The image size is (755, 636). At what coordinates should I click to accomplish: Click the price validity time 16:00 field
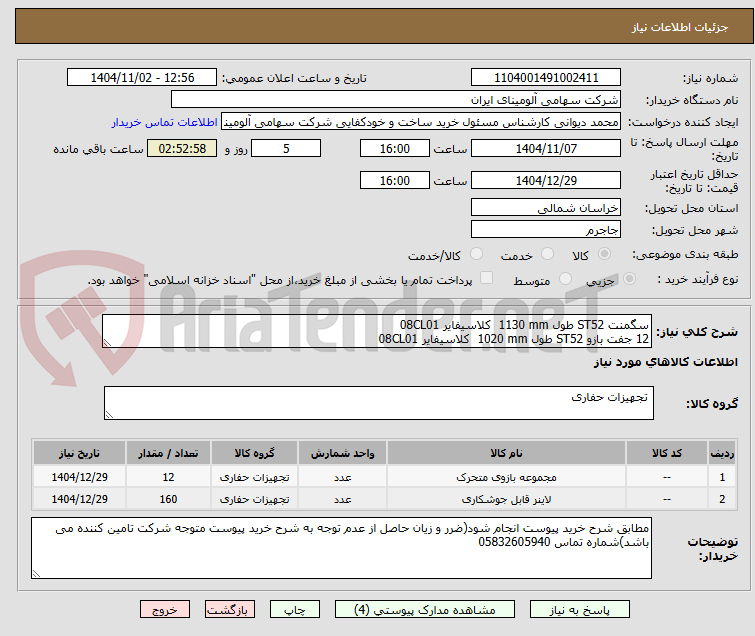(394, 181)
